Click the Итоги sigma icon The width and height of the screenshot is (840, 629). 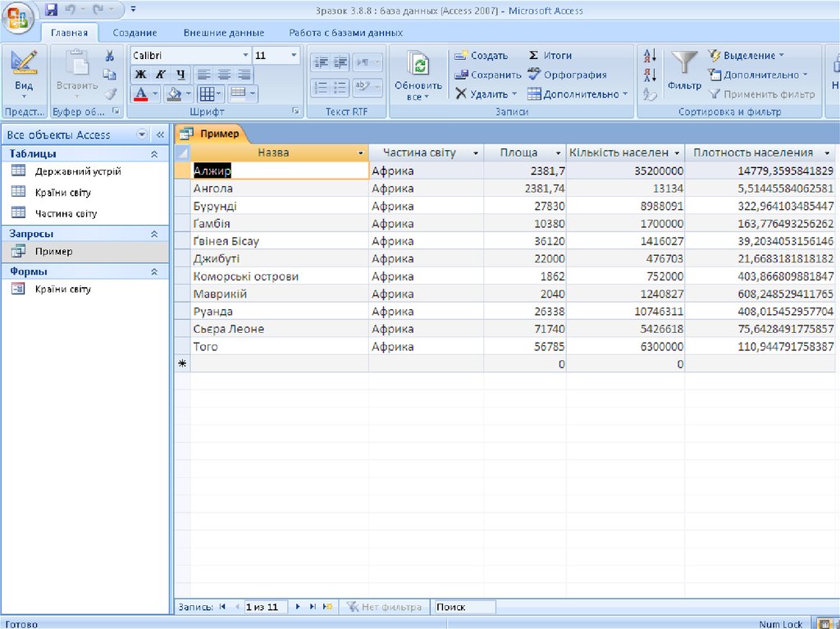click(533, 56)
